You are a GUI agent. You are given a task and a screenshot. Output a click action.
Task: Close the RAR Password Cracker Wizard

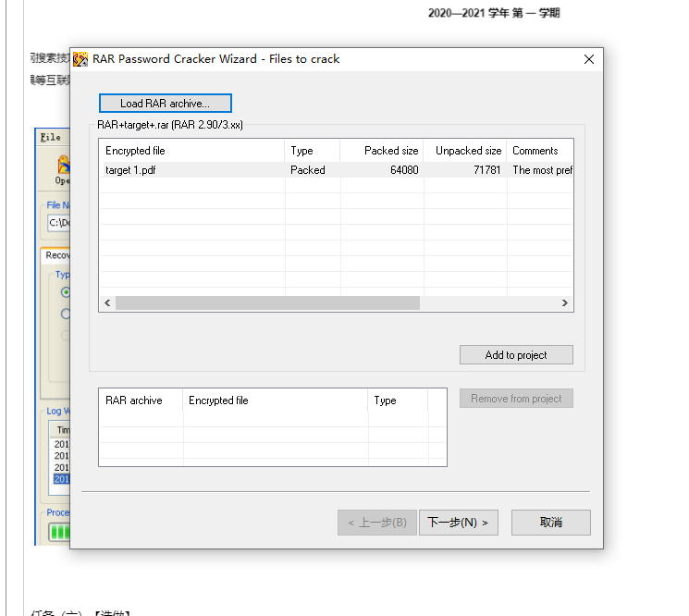click(x=589, y=59)
